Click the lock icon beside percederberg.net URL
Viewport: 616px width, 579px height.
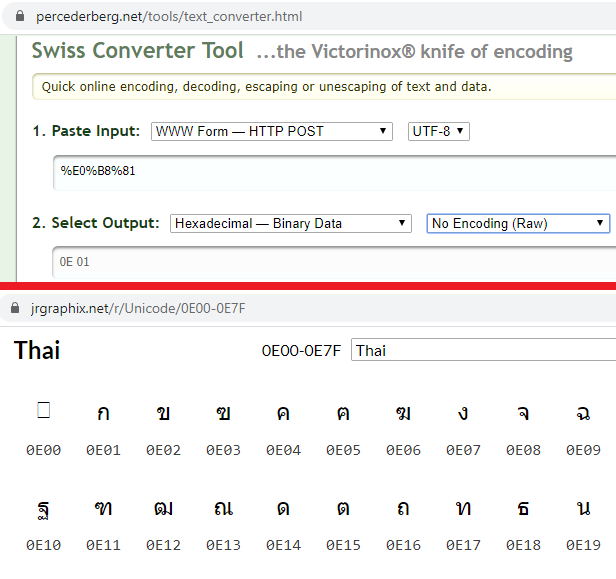(19, 17)
